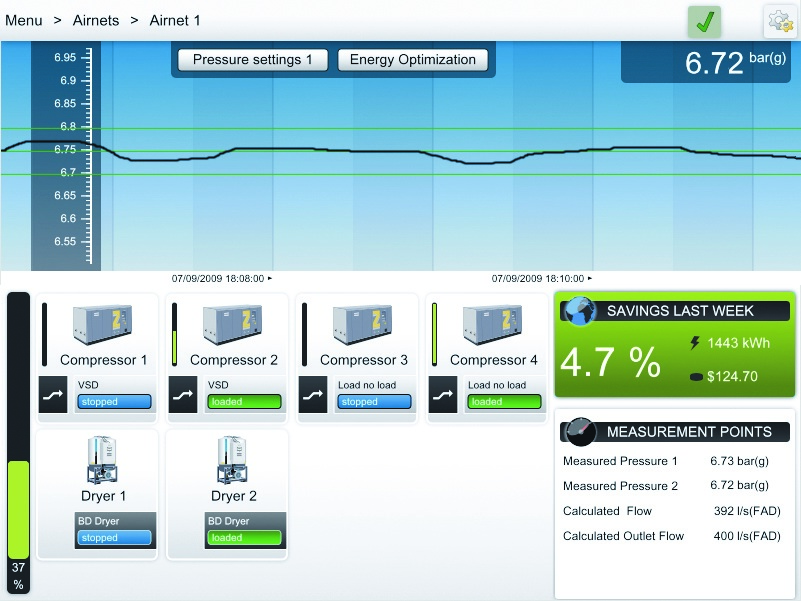
Task: Click the Compressor 1 label
Action: 103,360
